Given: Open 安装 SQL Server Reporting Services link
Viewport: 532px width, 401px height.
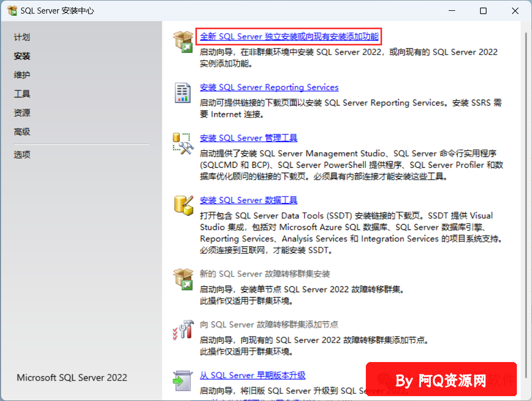Looking at the screenshot, I should click(x=269, y=87).
